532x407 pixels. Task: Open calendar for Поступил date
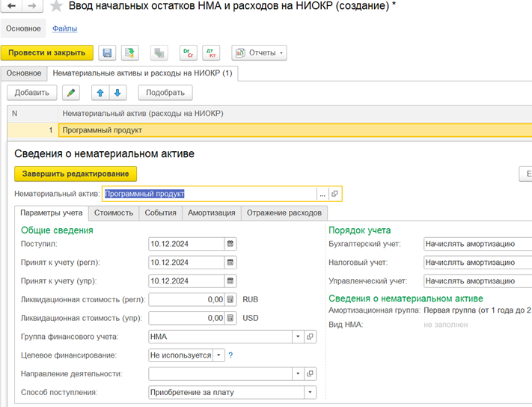click(x=230, y=244)
